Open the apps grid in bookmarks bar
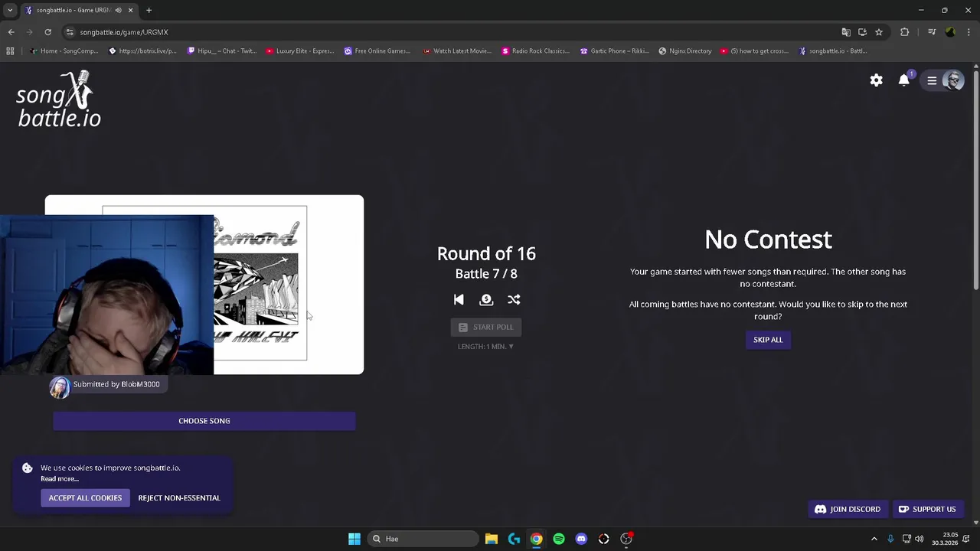Image resolution: width=980 pixels, height=551 pixels. [x=10, y=51]
